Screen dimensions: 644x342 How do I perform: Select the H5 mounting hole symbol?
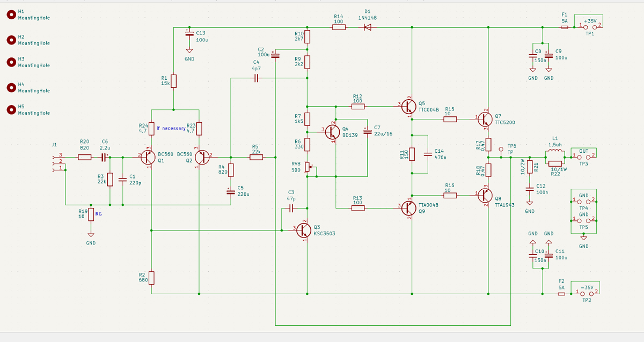pyautogui.click(x=11, y=109)
